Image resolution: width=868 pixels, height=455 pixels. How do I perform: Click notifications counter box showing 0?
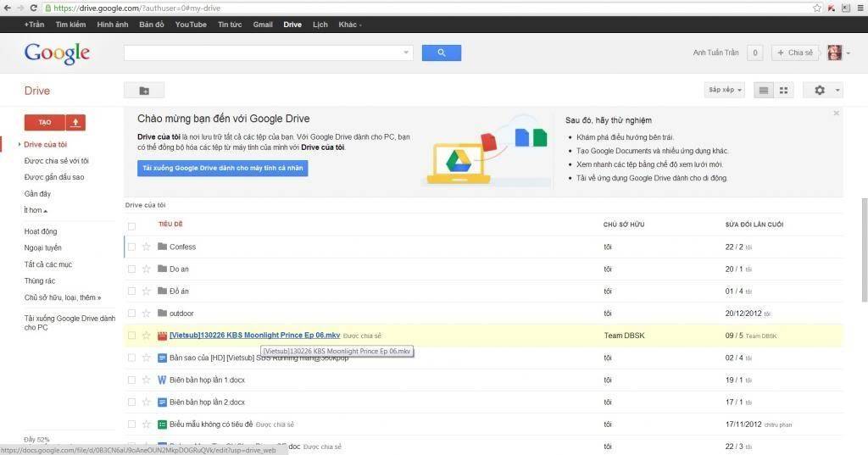[x=755, y=53]
